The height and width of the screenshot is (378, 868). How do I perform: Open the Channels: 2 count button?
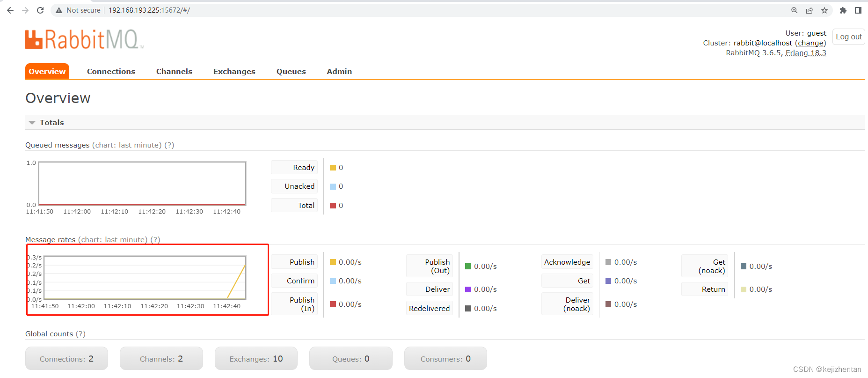[x=161, y=359]
